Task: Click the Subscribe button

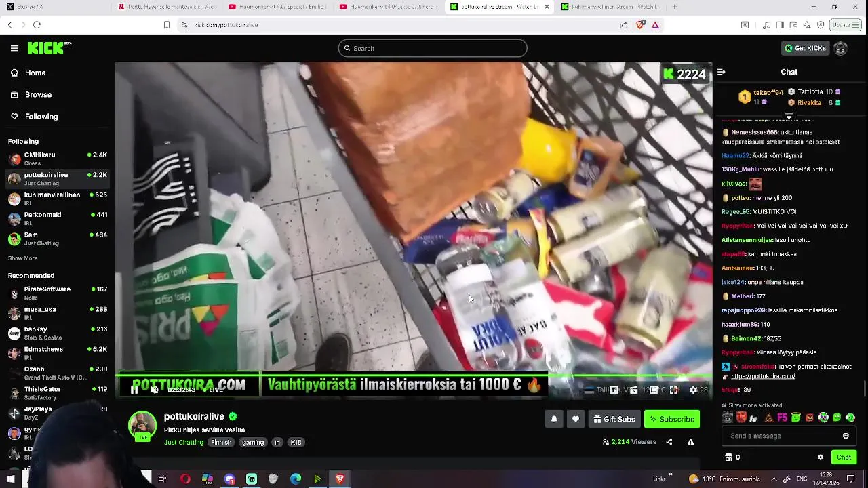Action: [x=671, y=419]
